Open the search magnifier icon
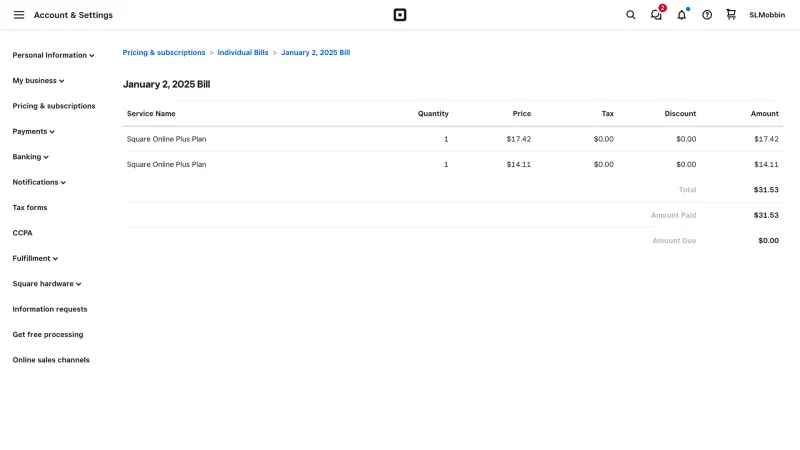 coord(631,15)
